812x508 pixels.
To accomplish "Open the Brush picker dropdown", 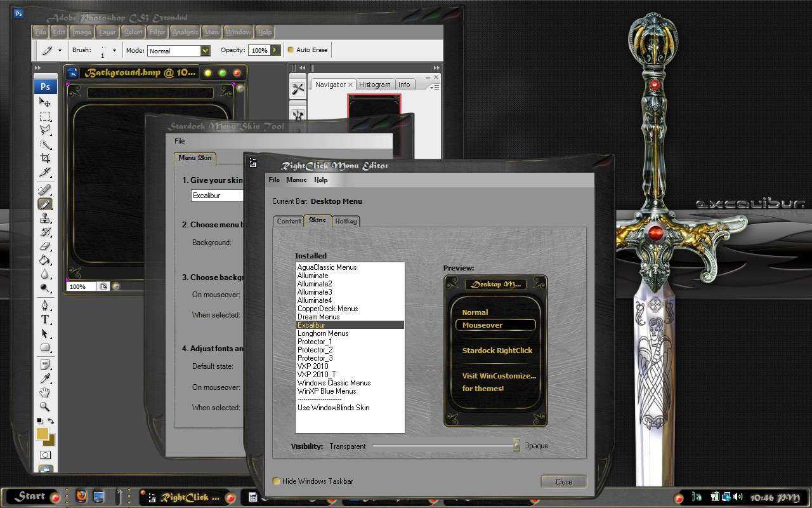I will [114, 50].
